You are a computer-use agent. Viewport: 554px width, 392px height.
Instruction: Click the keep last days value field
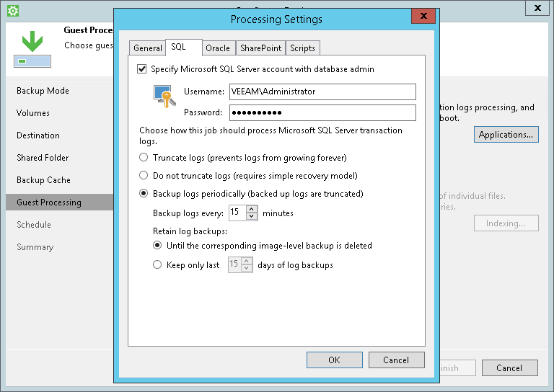point(234,264)
